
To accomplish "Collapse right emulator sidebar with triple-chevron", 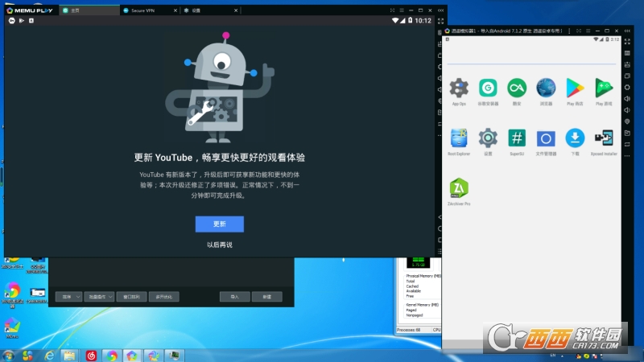I will (x=627, y=31).
